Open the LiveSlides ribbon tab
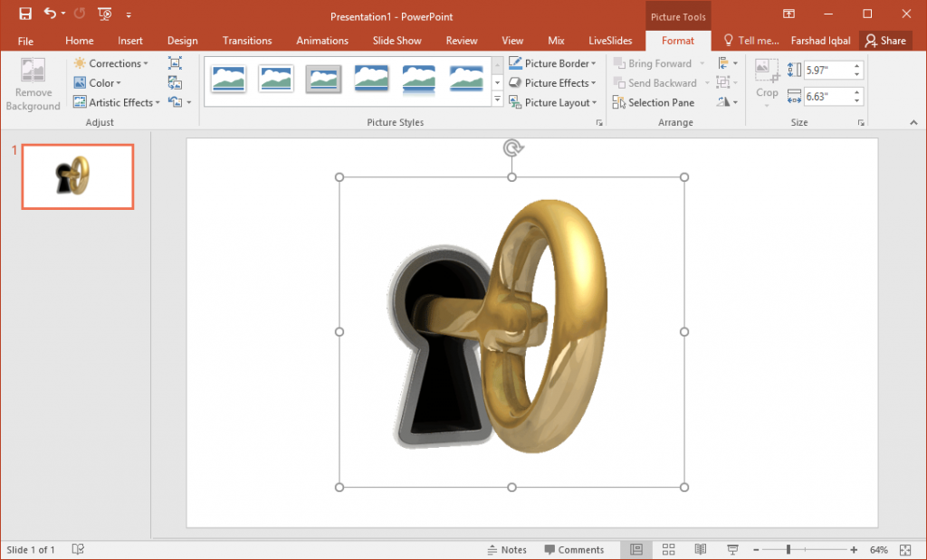 click(609, 40)
